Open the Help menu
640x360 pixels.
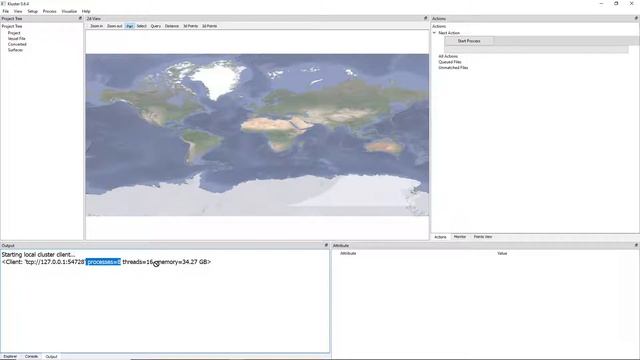point(86,11)
